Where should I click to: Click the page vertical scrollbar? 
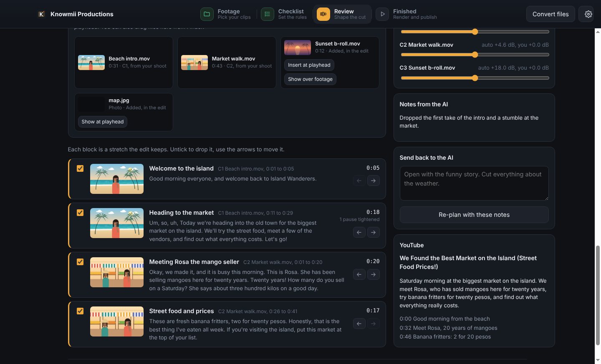coord(598,295)
